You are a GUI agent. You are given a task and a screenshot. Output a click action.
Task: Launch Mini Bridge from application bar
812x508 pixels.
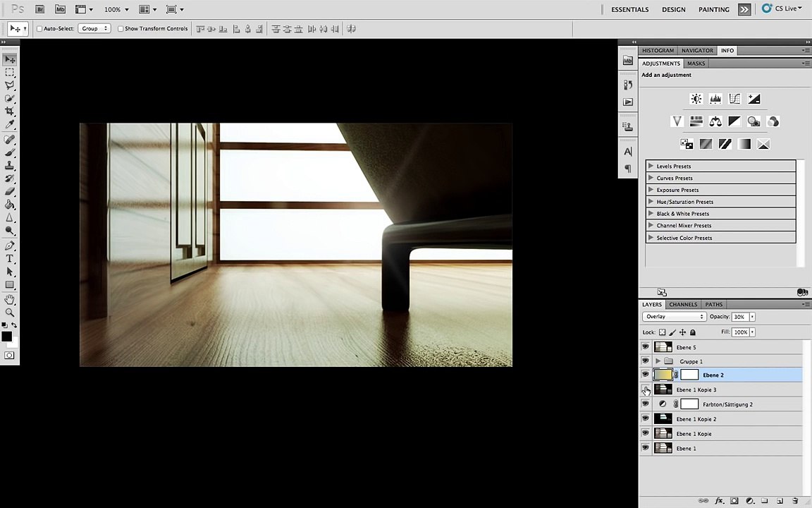tap(60, 9)
